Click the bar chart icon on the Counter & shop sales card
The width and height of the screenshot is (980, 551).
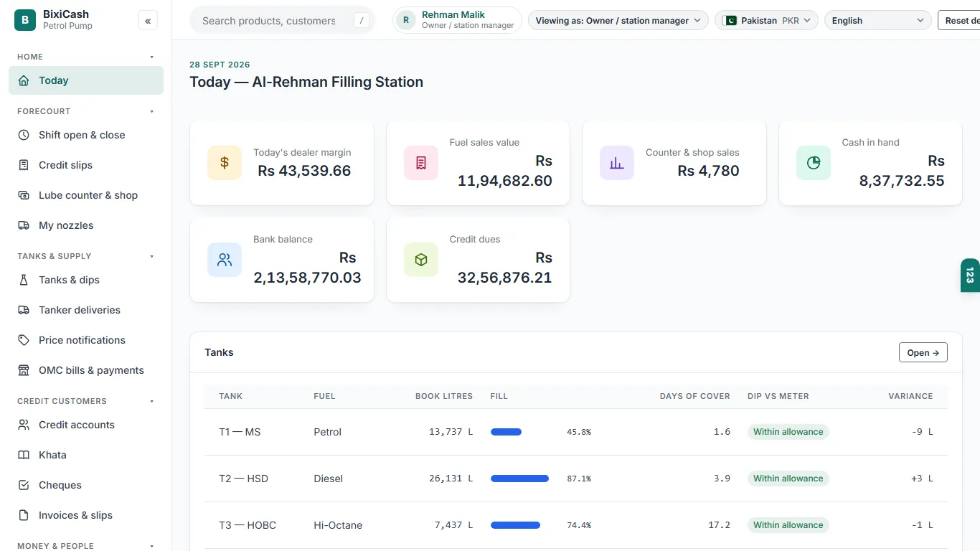click(x=617, y=163)
